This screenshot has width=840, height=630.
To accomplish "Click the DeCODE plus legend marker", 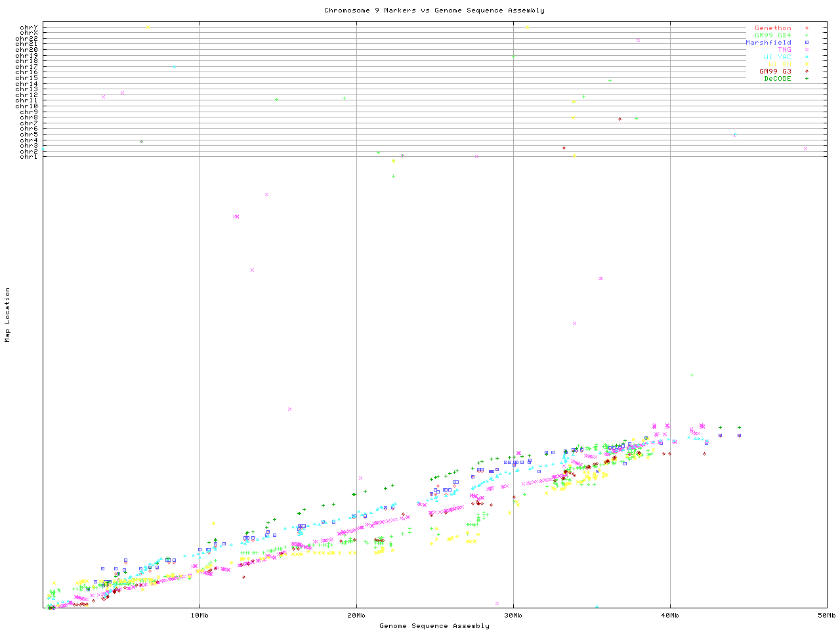I will coord(807,79).
